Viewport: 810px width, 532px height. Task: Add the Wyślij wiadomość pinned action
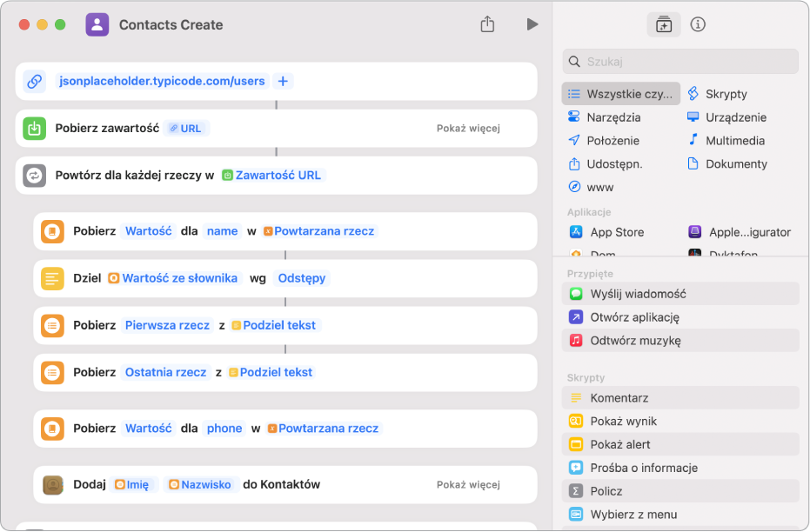click(638, 294)
